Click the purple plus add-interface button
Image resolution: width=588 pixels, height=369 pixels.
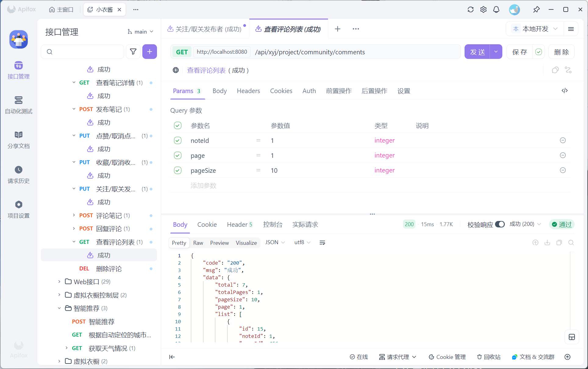point(149,52)
